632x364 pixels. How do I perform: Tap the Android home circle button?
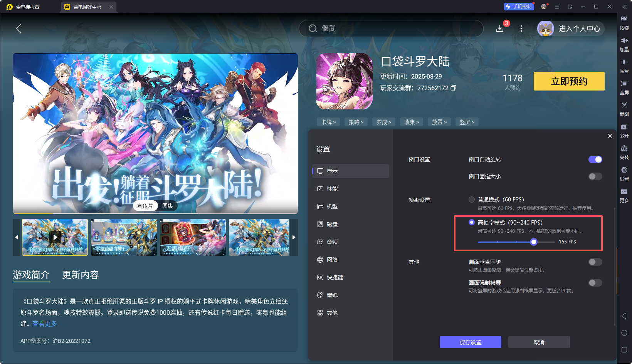[624, 333]
